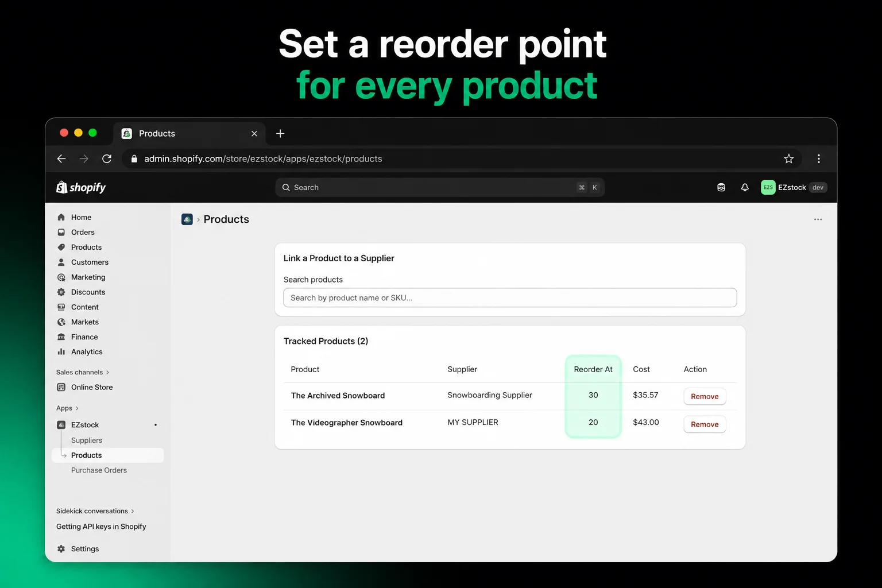Open Getting API keys in Shopify conversation
The height and width of the screenshot is (588, 882).
[x=101, y=527]
